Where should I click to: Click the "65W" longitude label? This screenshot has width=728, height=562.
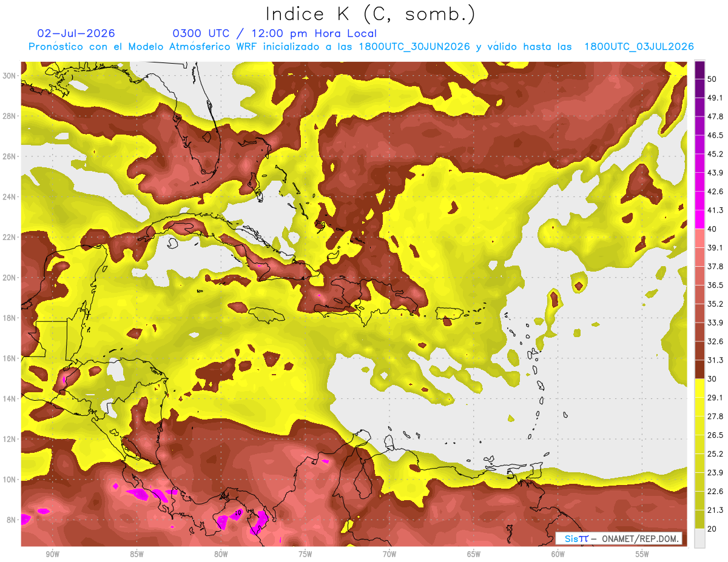pos(474,554)
